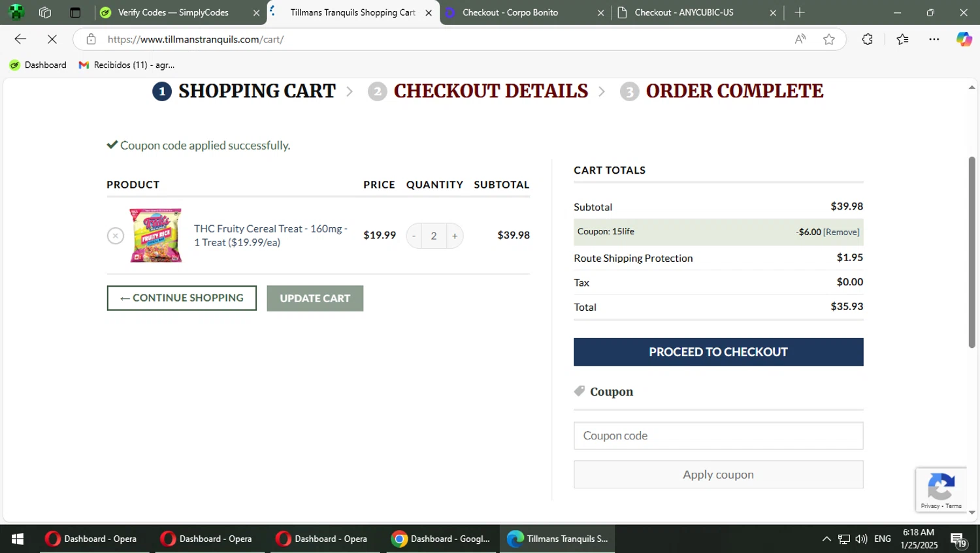Close the Tillmans Tranquils tab
This screenshot has width=980, height=553.
tap(429, 12)
